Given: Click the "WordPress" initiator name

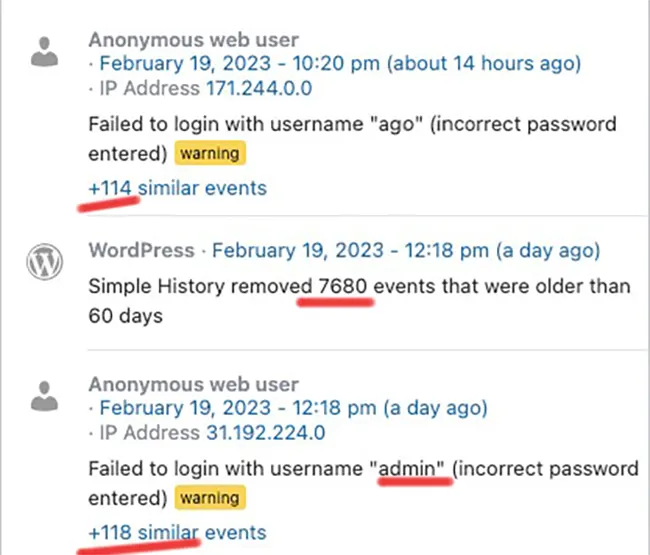Looking at the screenshot, I should [x=141, y=250].
